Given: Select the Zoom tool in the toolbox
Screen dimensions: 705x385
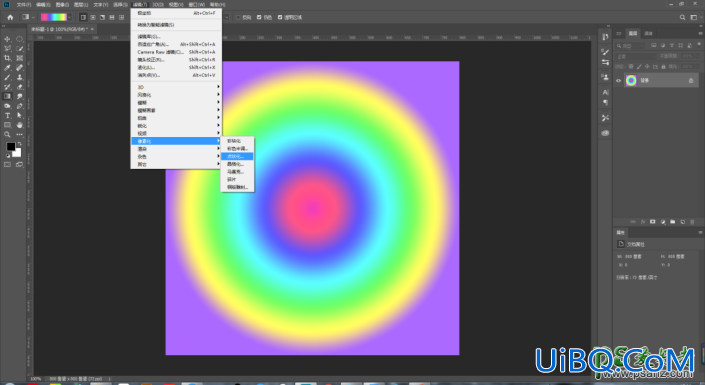Looking at the screenshot, I should coord(7,134).
